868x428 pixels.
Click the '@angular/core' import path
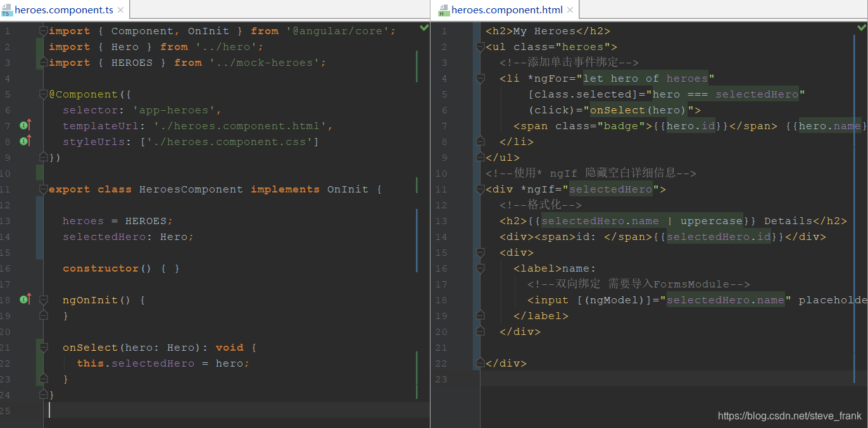[x=337, y=31]
